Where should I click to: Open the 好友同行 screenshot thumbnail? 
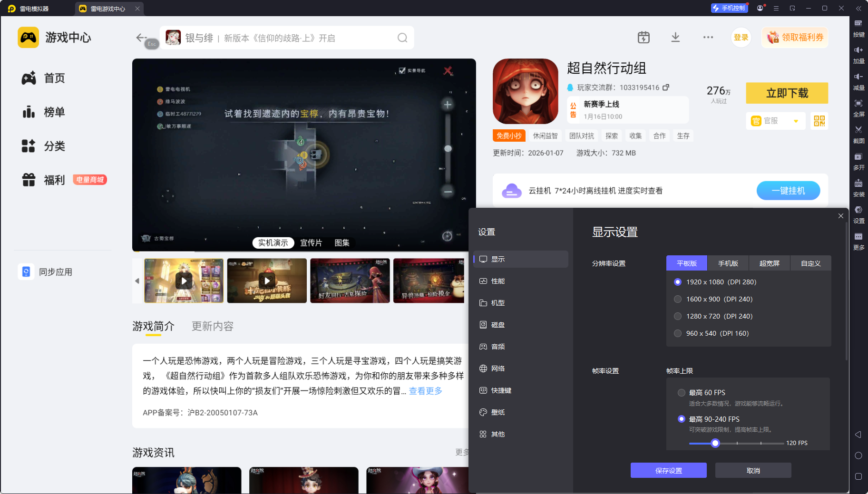350,281
